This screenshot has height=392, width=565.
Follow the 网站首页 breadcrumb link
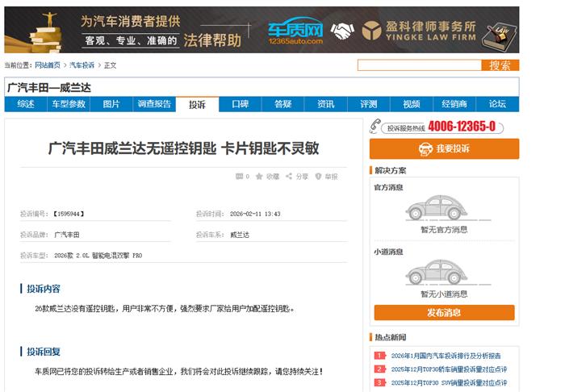[47, 65]
